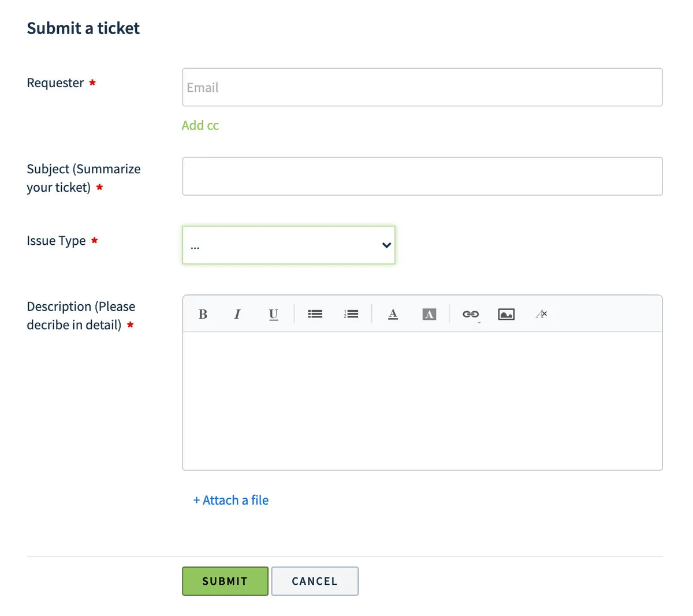Click the Add cc link
Viewport: 693px width, 616px height.
click(x=200, y=125)
